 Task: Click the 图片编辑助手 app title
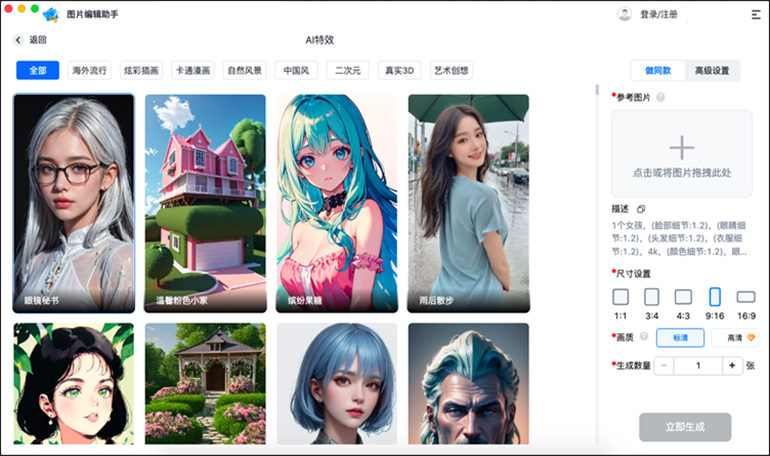93,14
